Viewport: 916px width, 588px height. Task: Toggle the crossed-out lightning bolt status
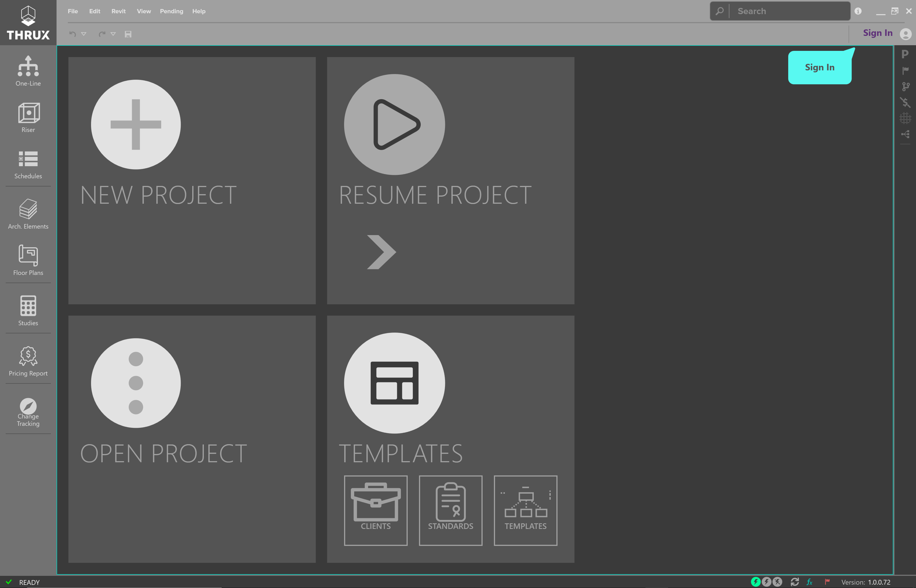tap(777, 582)
